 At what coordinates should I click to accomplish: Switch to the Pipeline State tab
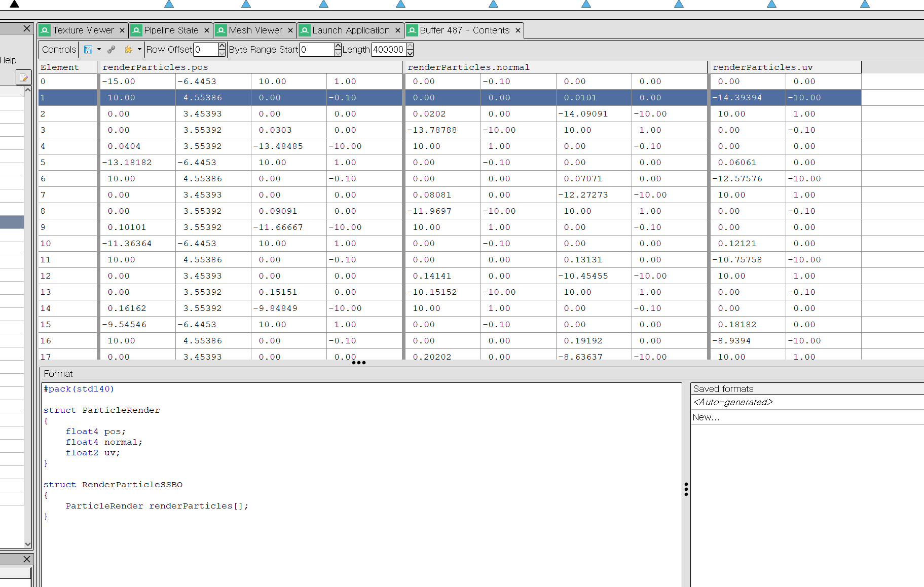click(x=171, y=30)
